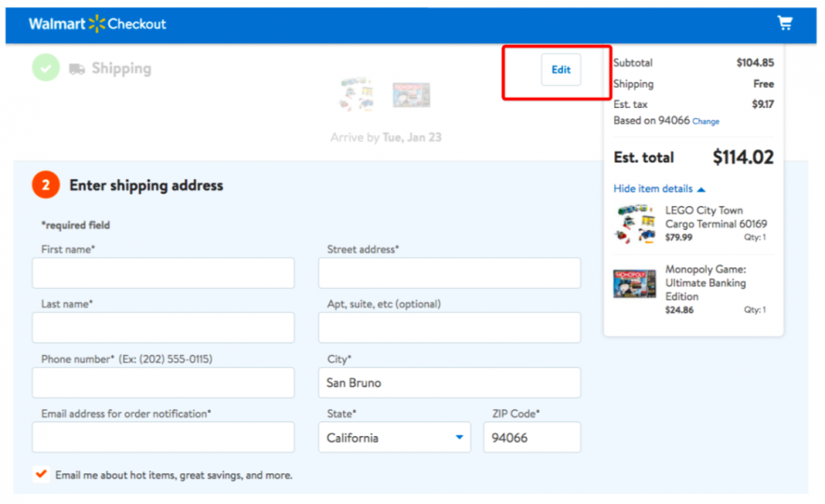Click the Monopoly price $24.86
Screen dimensions: 825x504
pos(680,310)
